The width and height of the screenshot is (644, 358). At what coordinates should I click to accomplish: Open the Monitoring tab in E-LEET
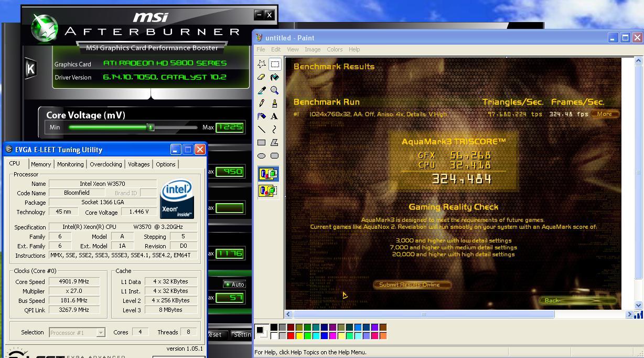[70, 164]
